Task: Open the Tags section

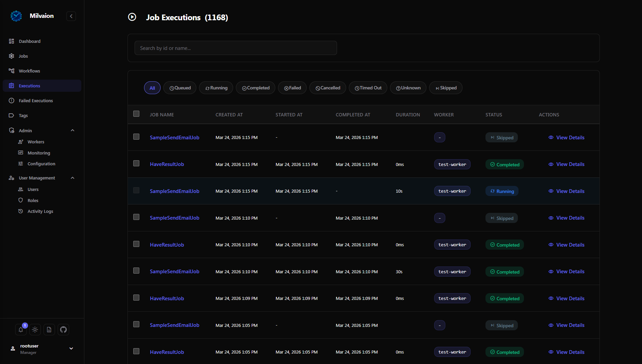Action: pos(23,115)
